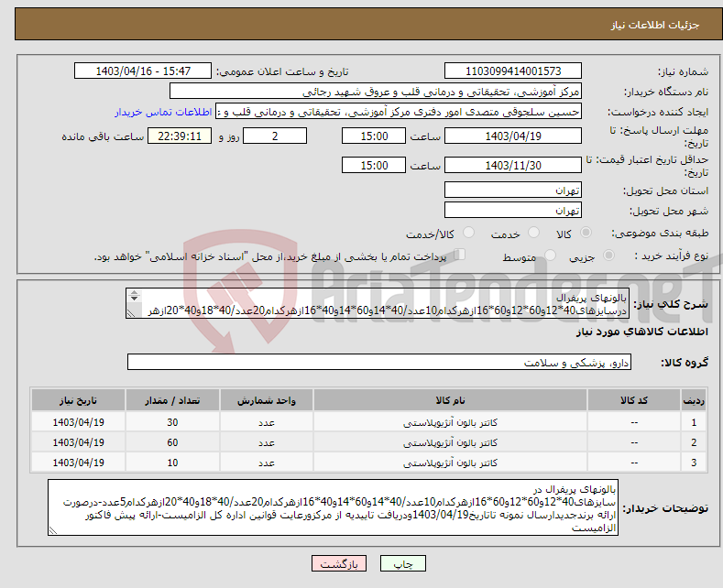Select the جزیی purchase type radio
The width and height of the screenshot is (723, 588).
[x=608, y=255]
